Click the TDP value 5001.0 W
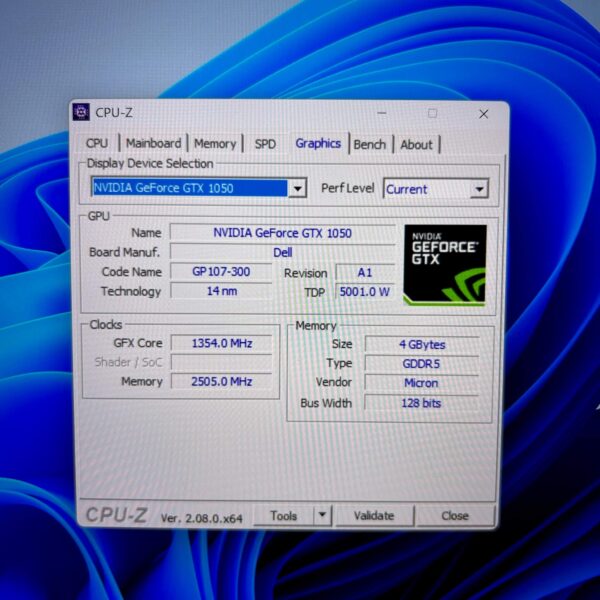Screen dimensions: 600x600 point(365,292)
